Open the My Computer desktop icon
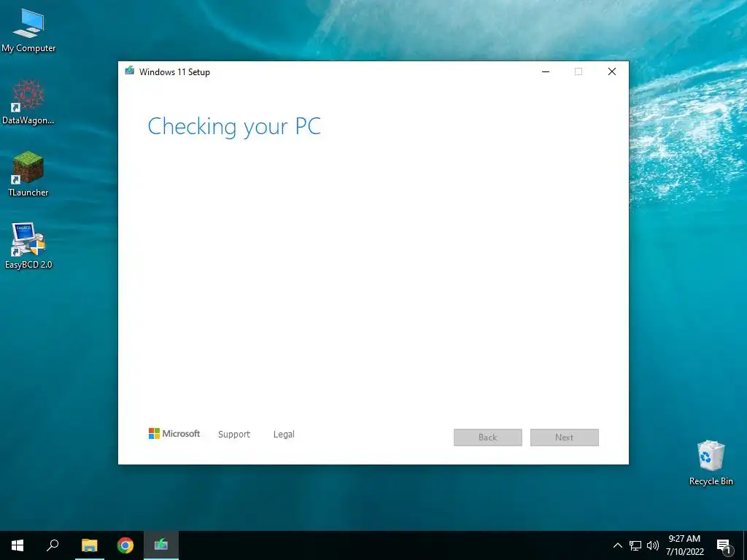This screenshot has height=560, width=747. [28, 31]
